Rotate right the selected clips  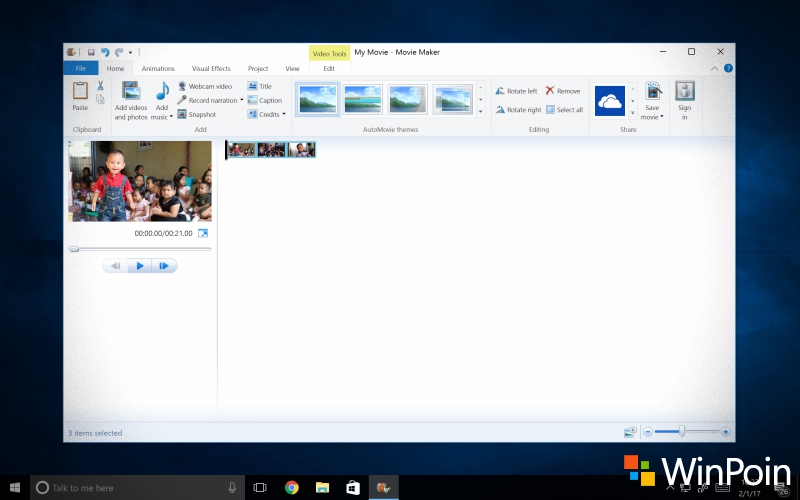pos(518,110)
